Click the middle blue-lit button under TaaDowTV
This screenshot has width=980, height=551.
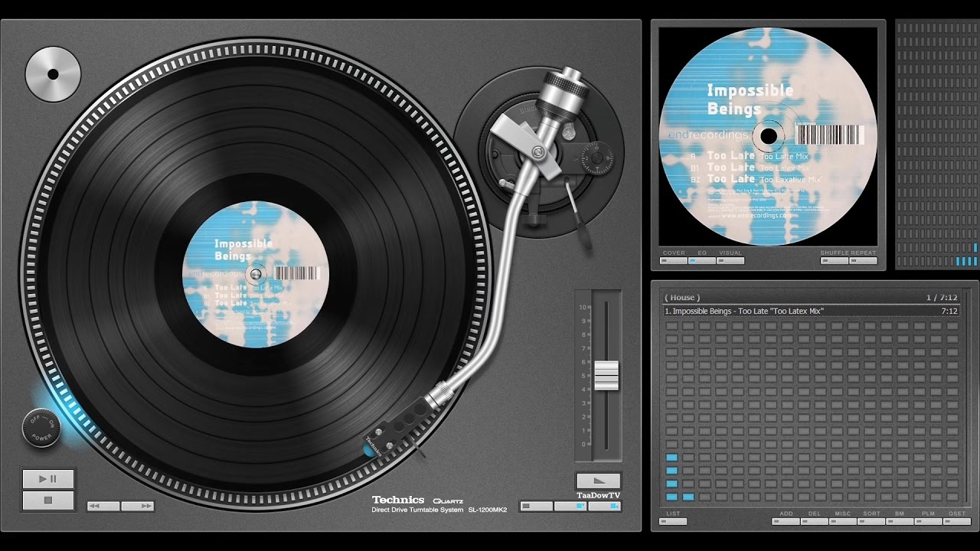tap(570, 506)
